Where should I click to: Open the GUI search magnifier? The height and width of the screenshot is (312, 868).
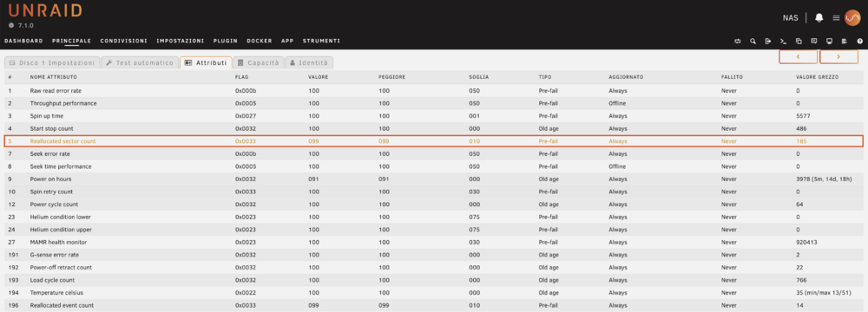753,41
